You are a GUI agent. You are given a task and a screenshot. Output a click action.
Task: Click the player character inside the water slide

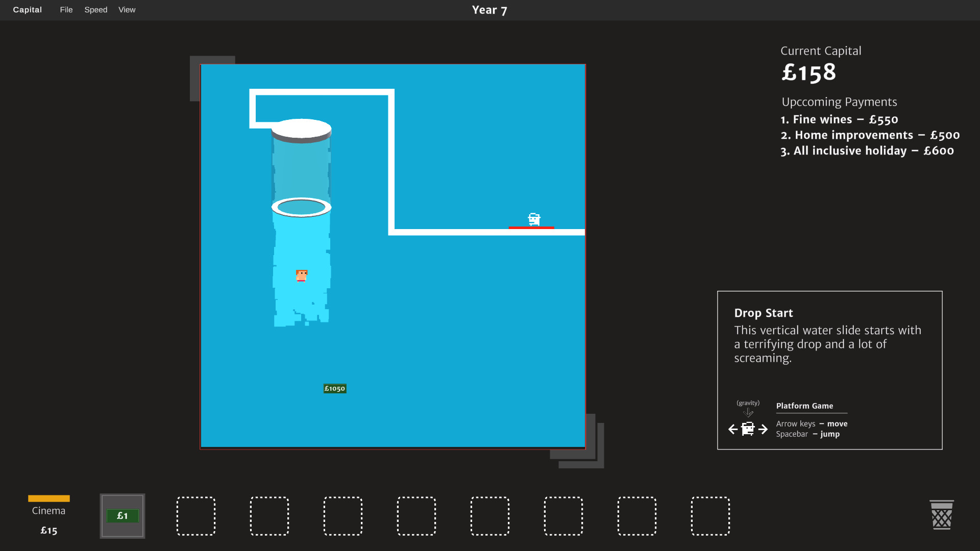click(301, 275)
